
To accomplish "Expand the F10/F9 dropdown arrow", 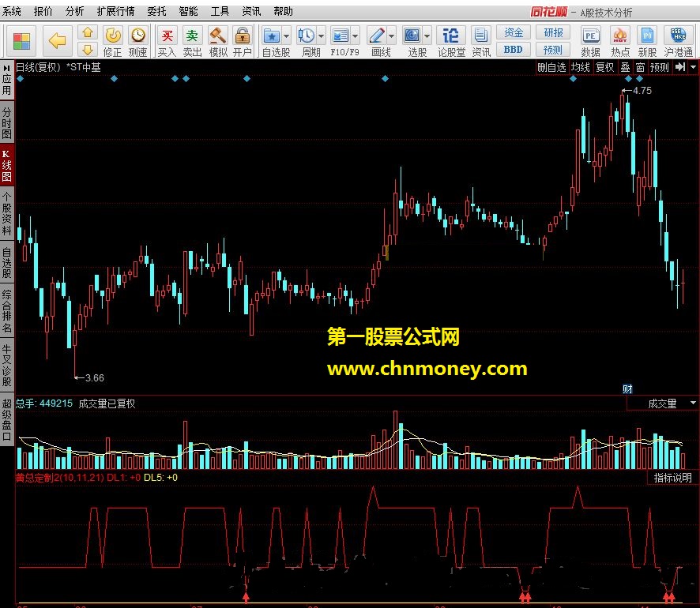I will tap(356, 36).
